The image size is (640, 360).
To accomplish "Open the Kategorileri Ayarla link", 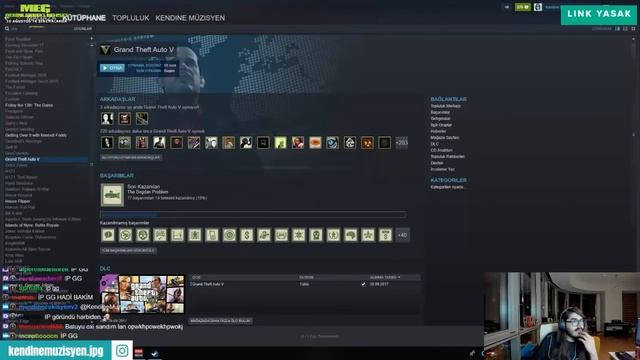I will [447, 187].
